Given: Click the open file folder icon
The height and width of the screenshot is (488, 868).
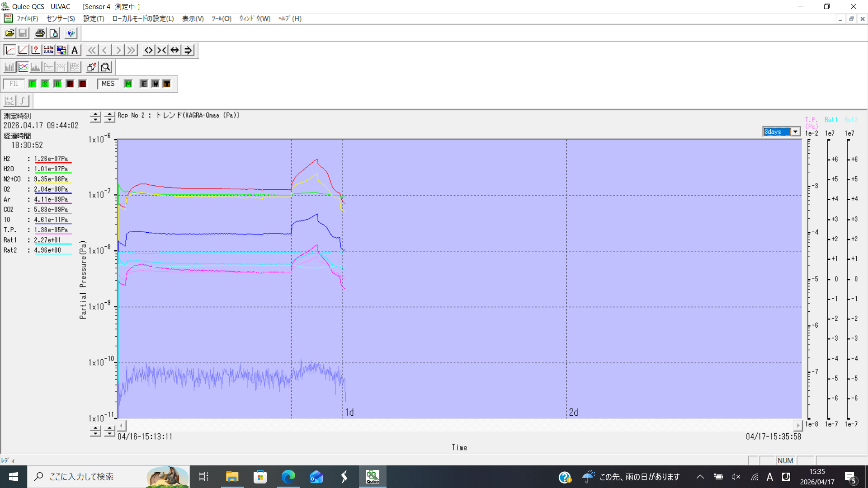Looking at the screenshot, I should pyautogui.click(x=9, y=33).
